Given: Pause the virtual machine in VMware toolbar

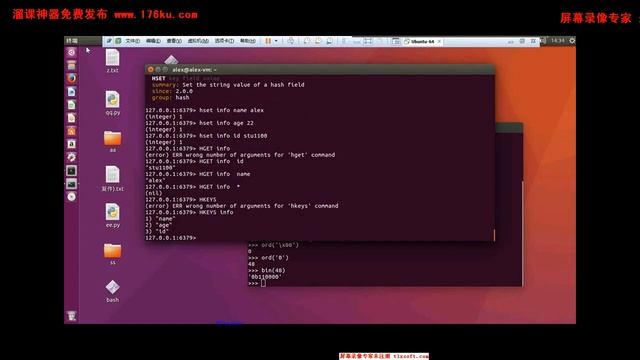Looking at the screenshot, I should pos(268,41).
